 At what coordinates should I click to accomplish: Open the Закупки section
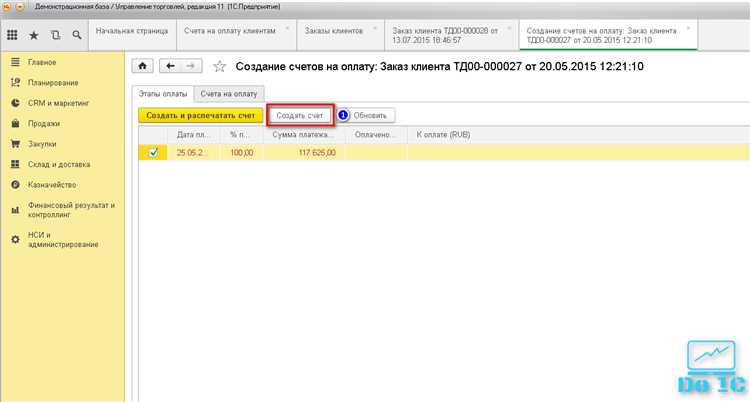click(x=42, y=144)
